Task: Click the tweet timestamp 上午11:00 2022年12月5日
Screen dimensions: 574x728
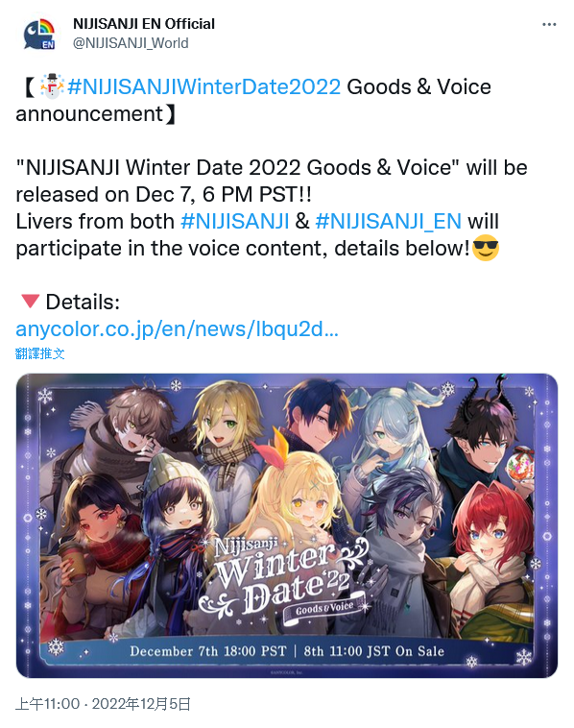Action: click(x=103, y=704)
